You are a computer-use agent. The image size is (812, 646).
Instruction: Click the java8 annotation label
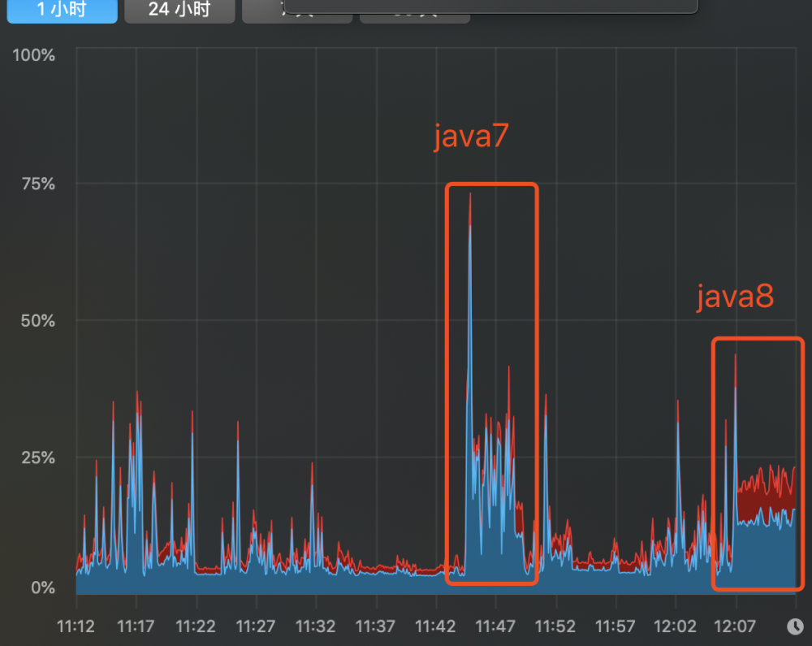point(733,297)
